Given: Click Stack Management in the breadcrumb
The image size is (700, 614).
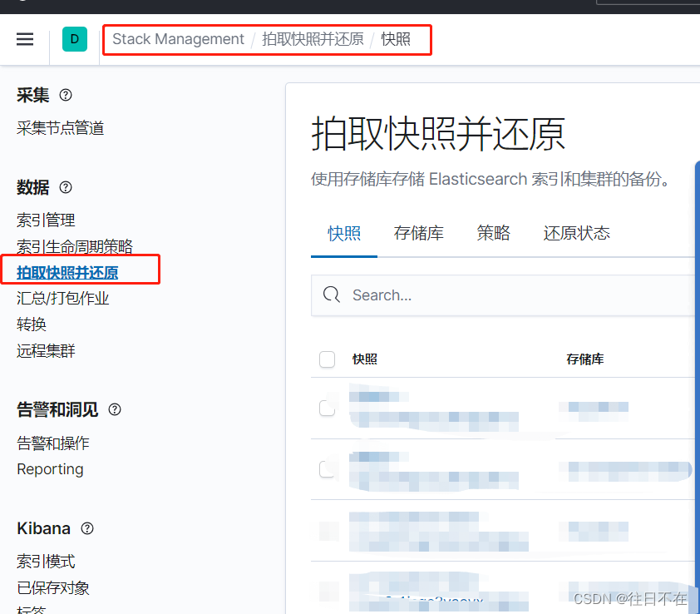Looking at the screenshot, I should pyautogui.click(x=177, y=39).
